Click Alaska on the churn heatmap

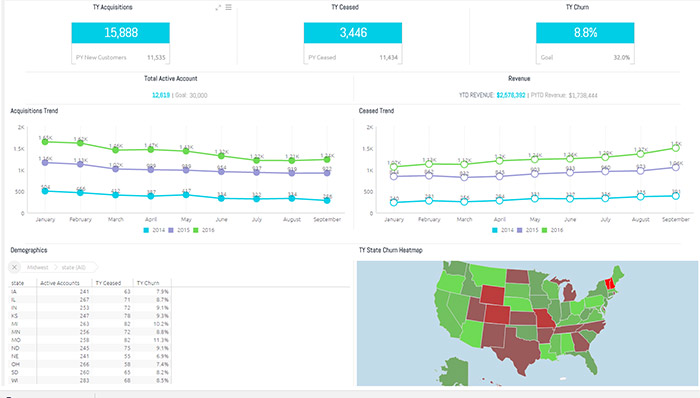tap(453, 373)
